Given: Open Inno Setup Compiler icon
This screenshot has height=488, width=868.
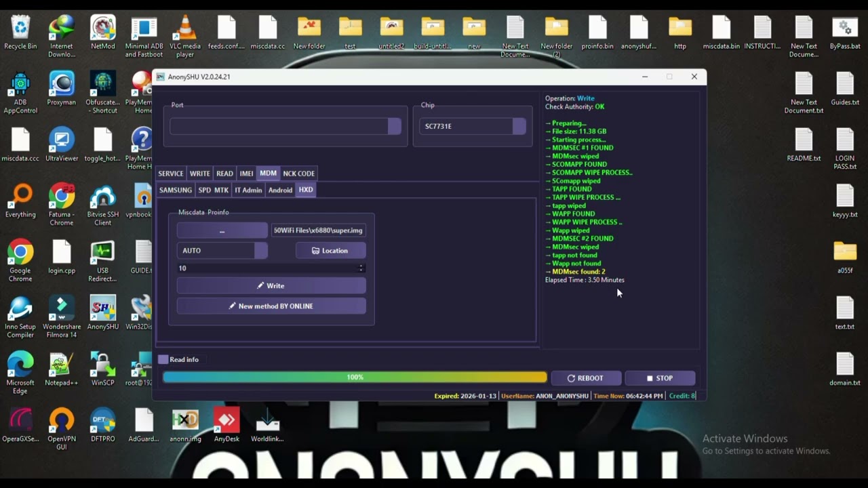Looking at the screenshot, I should point(20,317).
